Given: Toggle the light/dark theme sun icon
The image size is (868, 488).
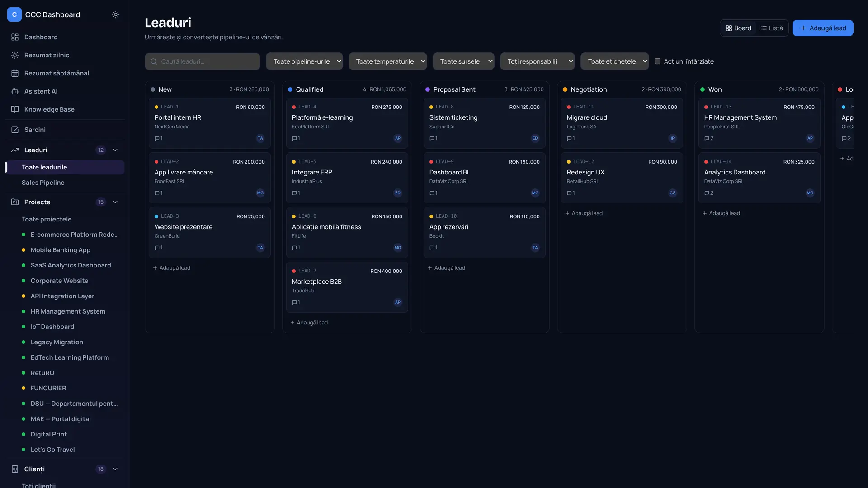Looking at the screenshot, I should (116, 14).
